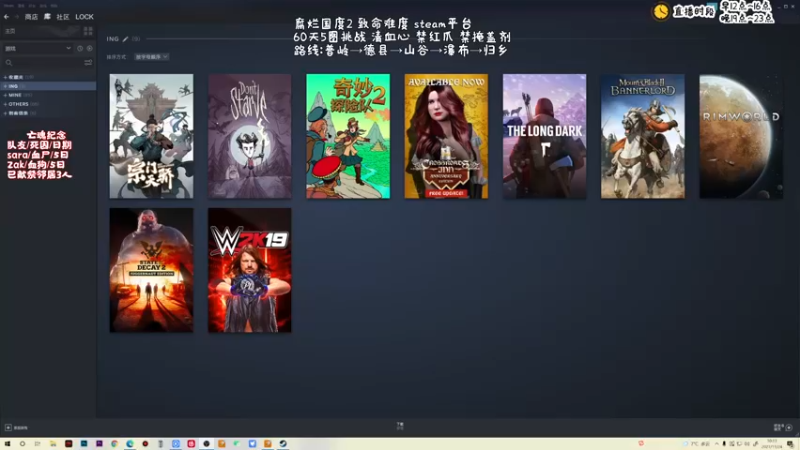Select the RimWorld cover
This screenshot has height=450, width=800.
pos(741,136)
